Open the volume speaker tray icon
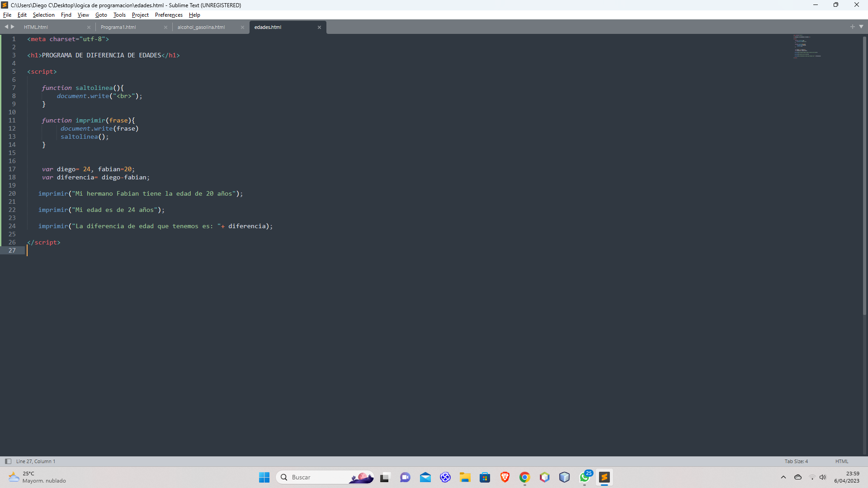 pyautogui.click(x=823, y=477)
